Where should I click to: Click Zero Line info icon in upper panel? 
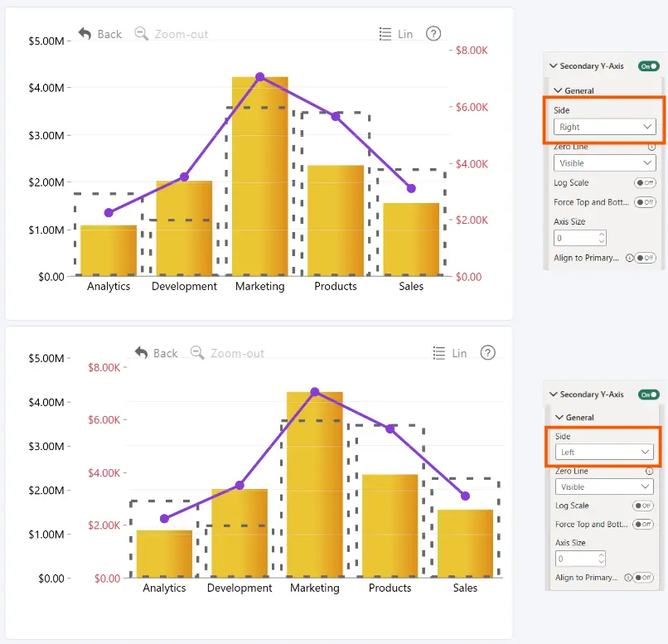[x=651, y=147]
